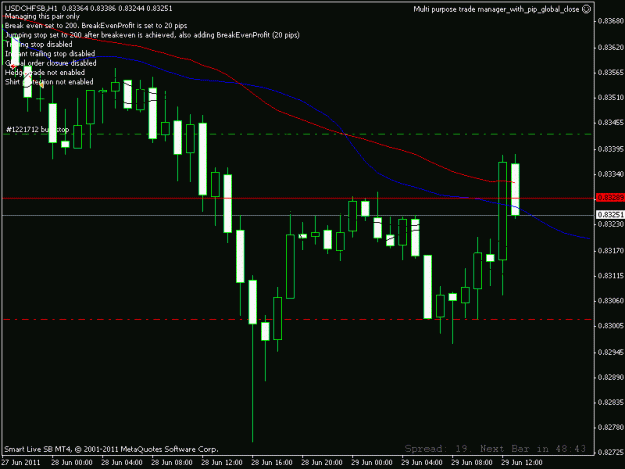Select the green dash-dot buy stop line
This screenshot has width=625, height=469.
298,134
